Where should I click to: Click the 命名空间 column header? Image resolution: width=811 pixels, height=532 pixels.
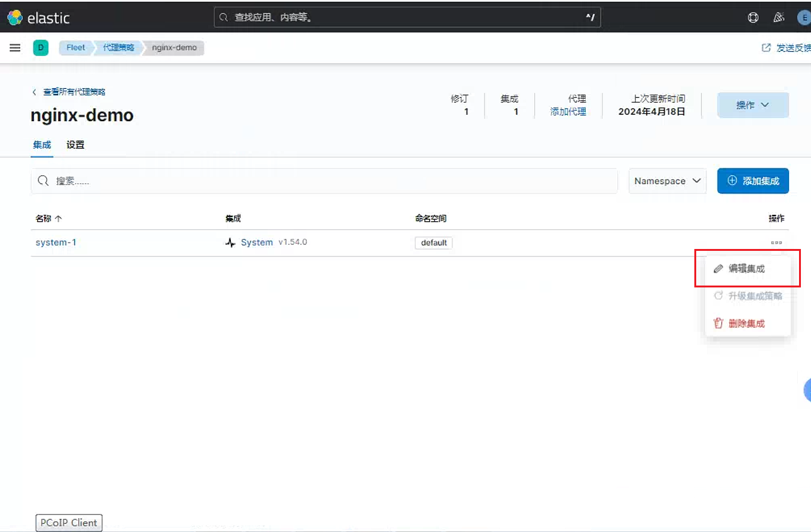click(x=431, y=219)
